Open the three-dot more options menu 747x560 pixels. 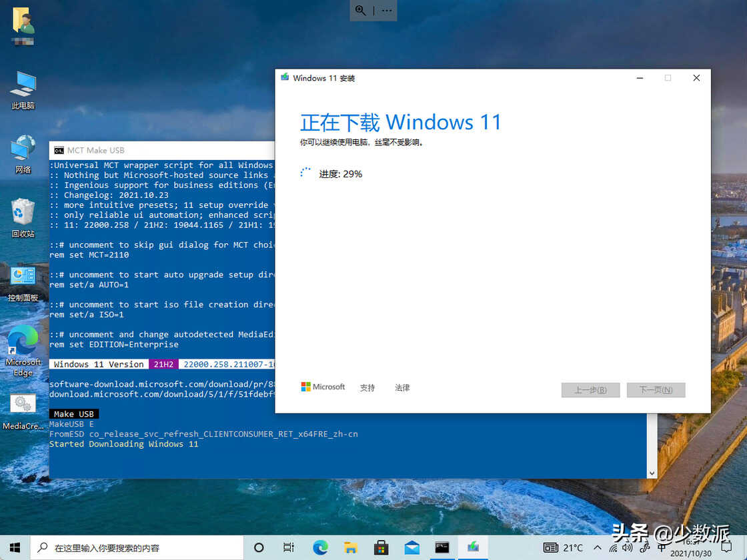(x=386, y=11)
